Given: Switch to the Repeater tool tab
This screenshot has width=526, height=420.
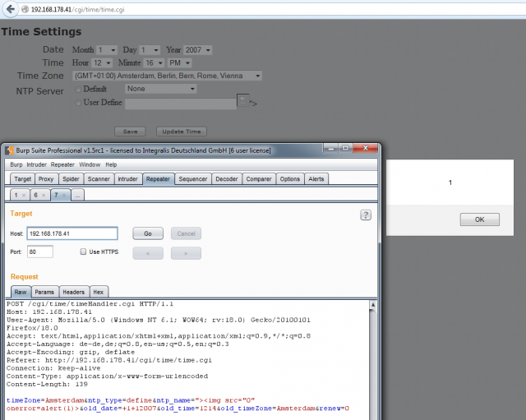Looking at the screenshot, I should (158, 179).
